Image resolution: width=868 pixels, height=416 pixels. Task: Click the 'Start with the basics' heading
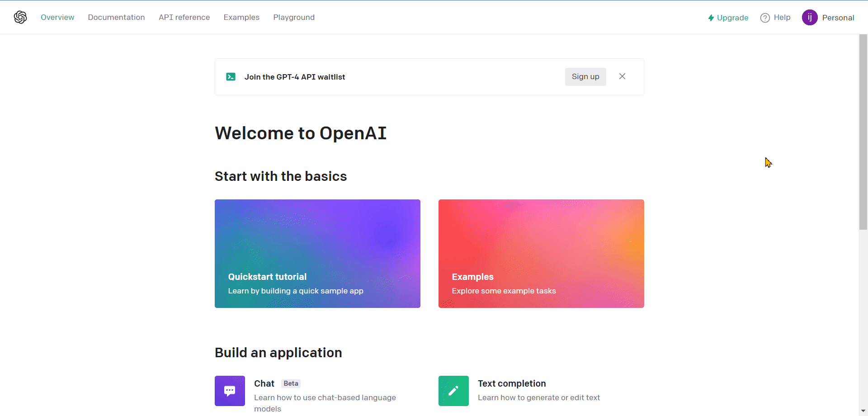coord(281,176)
